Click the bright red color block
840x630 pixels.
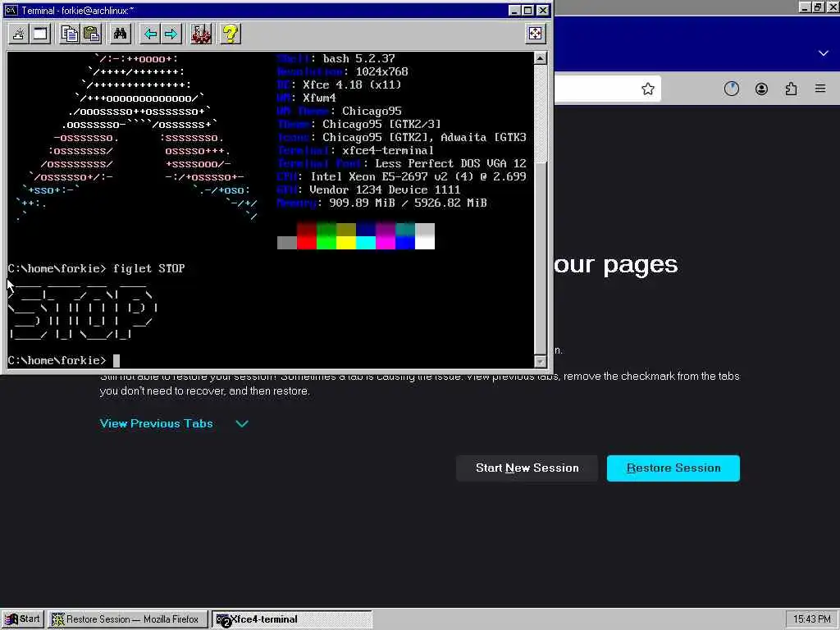point(307,243)
